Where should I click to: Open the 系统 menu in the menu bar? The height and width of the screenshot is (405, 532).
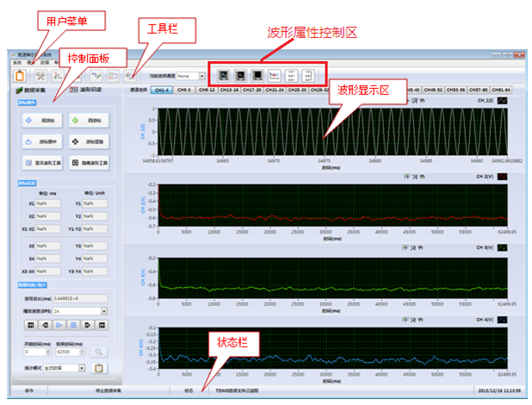click(x=17, y=63)
